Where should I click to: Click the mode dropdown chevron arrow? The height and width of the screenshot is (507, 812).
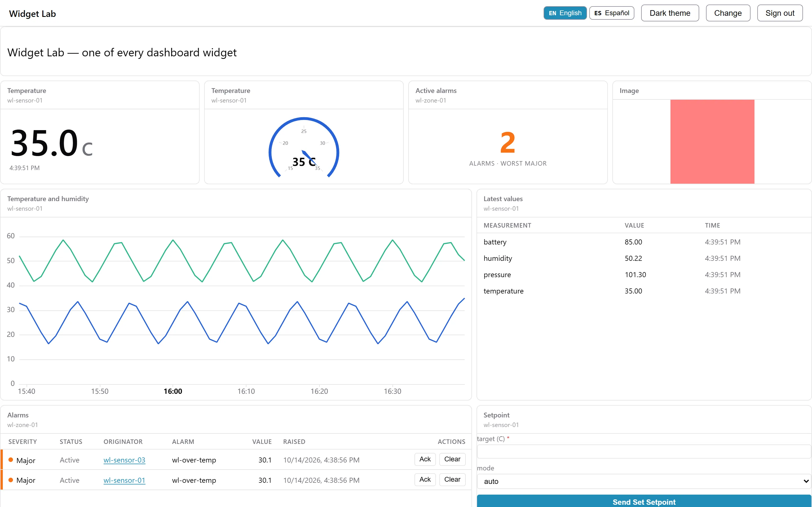point(806,481)
